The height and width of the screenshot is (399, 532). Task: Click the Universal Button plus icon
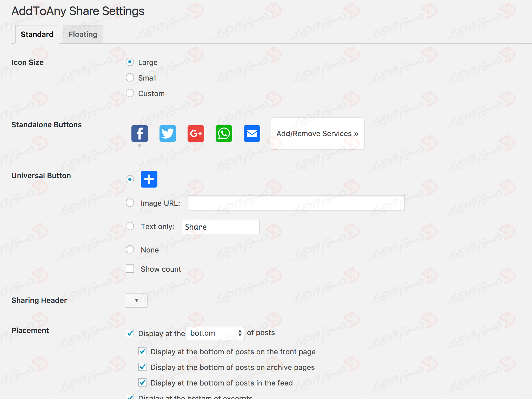(149, 179)
